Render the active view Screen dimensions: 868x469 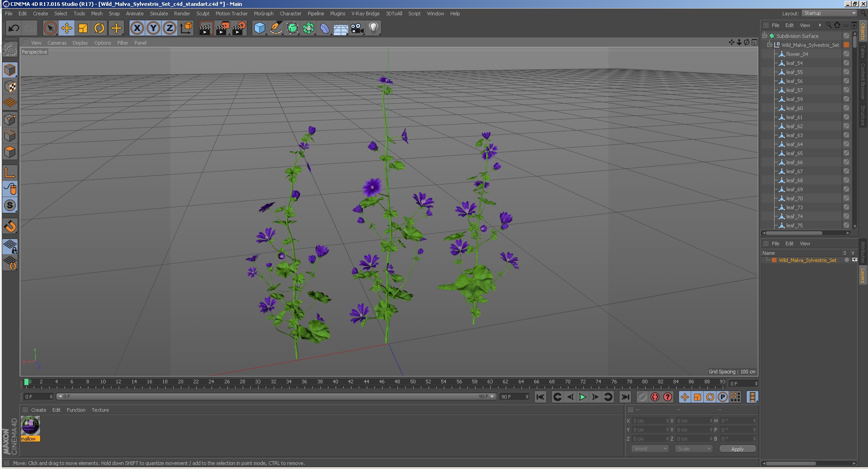click(206, 28)
